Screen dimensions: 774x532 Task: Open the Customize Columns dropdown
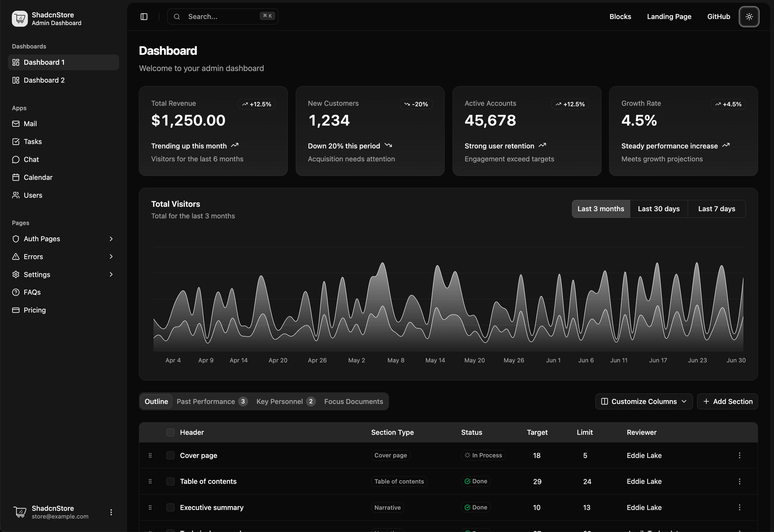(x=644, y=401)
